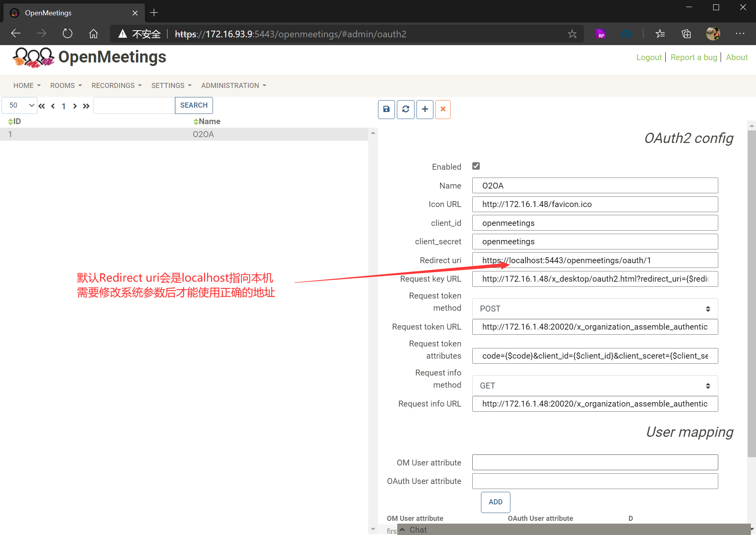Open Request token method dropdown
The width and height of the screenshot is (756, 535).
point(595,309)
